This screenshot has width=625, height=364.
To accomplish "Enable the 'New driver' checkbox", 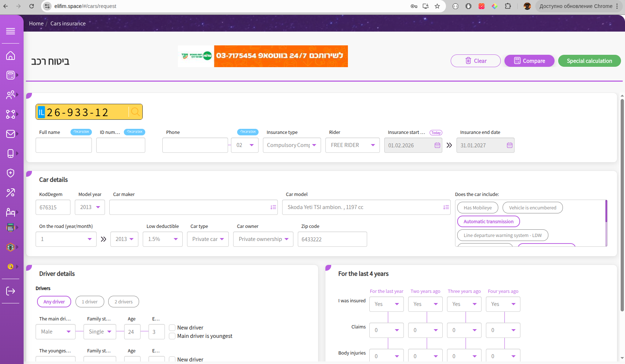I will [172, 327].
